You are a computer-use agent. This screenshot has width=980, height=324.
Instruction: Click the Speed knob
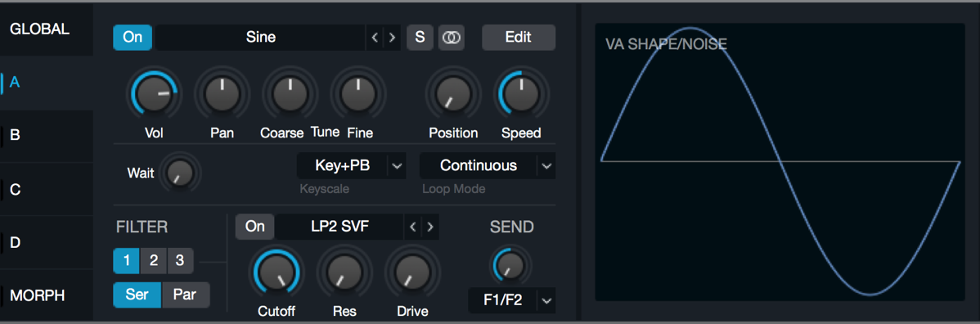click(521, 94)
